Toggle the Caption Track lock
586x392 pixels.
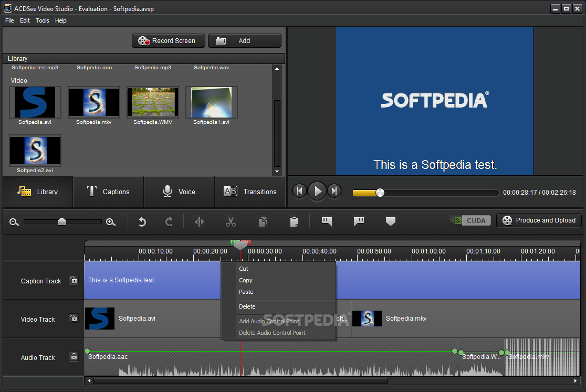coord(74,280)
